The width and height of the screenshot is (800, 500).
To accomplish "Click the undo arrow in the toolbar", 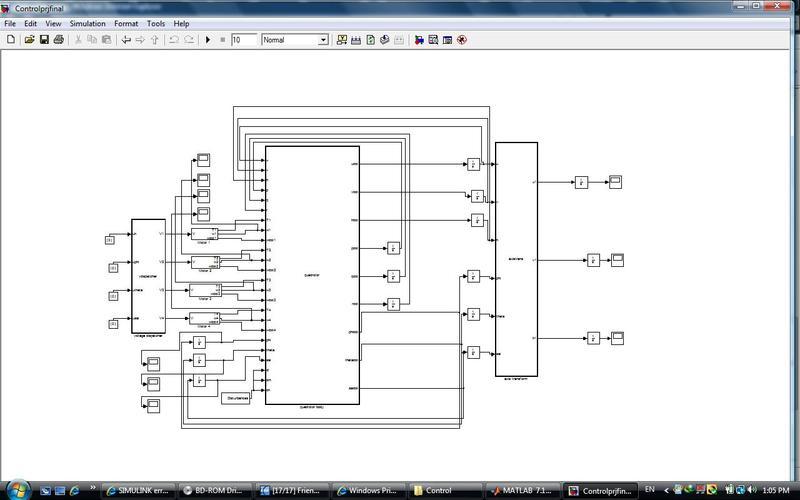I will coord(173,40).
